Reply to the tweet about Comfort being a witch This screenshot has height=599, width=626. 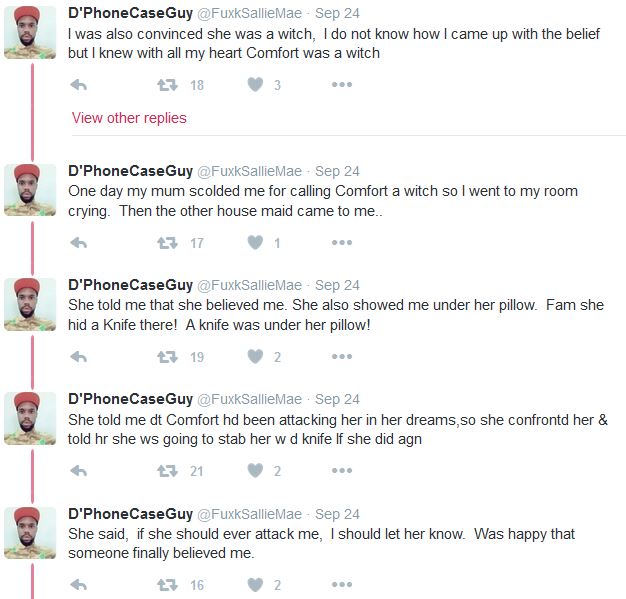pos(79,85)
